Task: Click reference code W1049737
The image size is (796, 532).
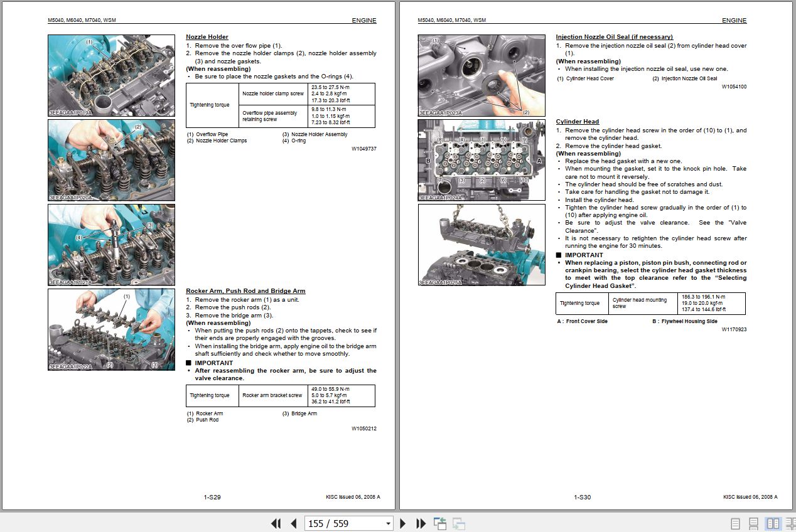Action: pyautogui.click(x=364, y=149)
